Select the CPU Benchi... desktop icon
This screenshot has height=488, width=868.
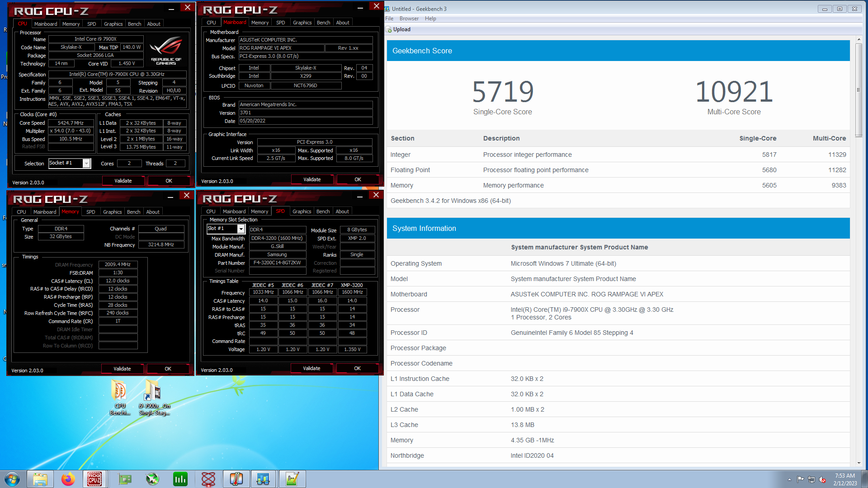120,398
